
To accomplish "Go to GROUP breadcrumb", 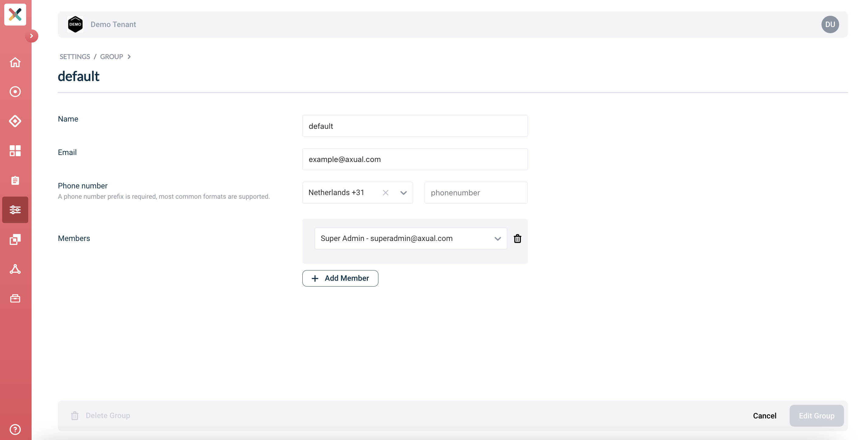I will (112, 57).
